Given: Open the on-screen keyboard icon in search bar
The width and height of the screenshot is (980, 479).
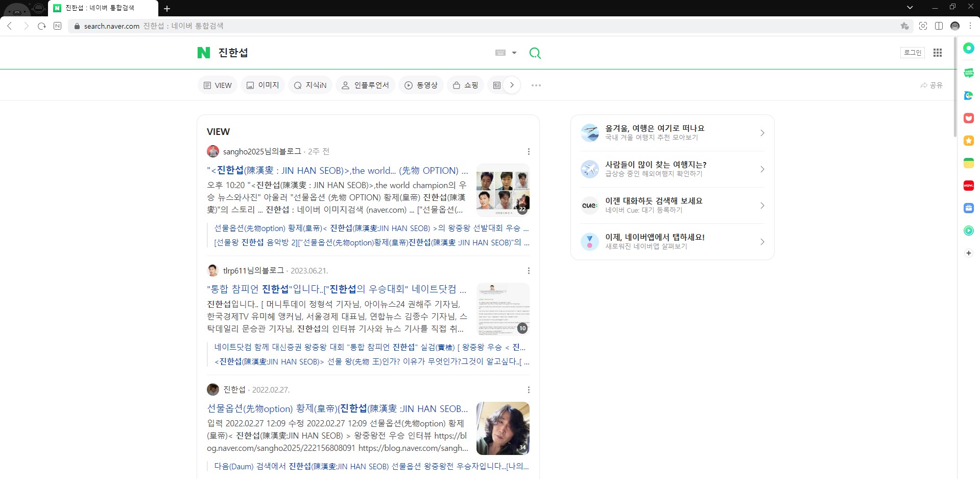Looking at the screenshot, I should click(x=500, y=53).
